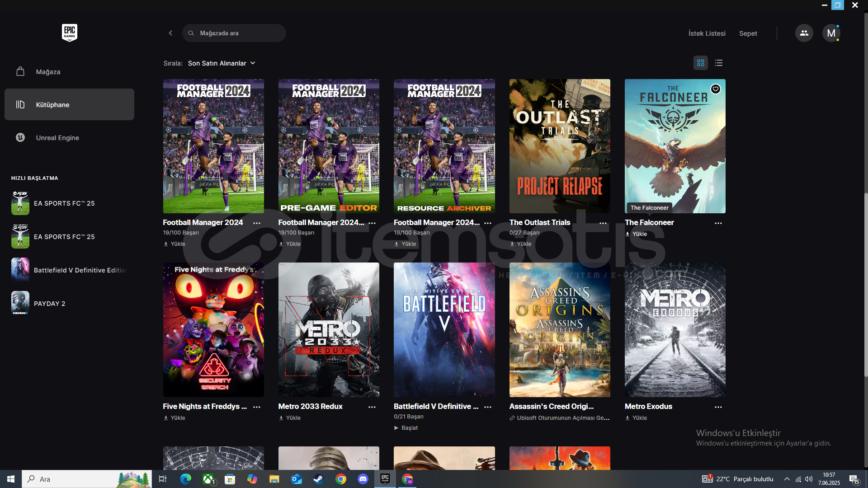Open options menu for The Falconeer
This screenshot has height=488, width=868.
pos(718,223)
